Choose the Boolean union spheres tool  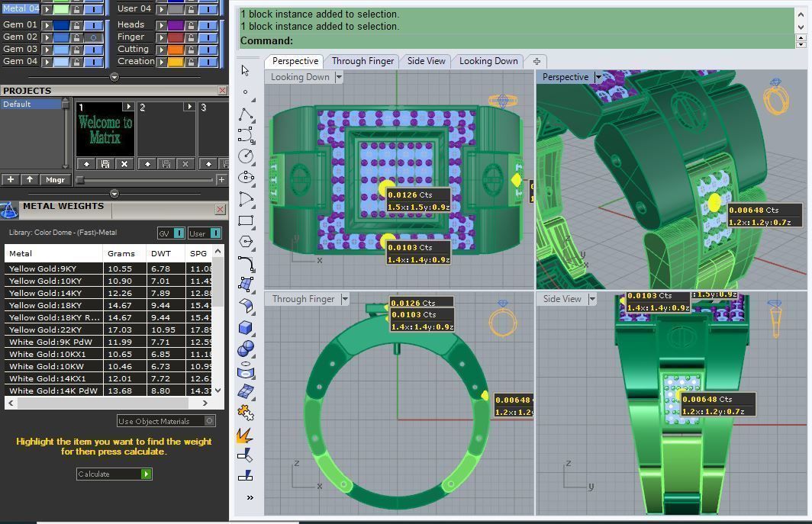tap(246, 349)
